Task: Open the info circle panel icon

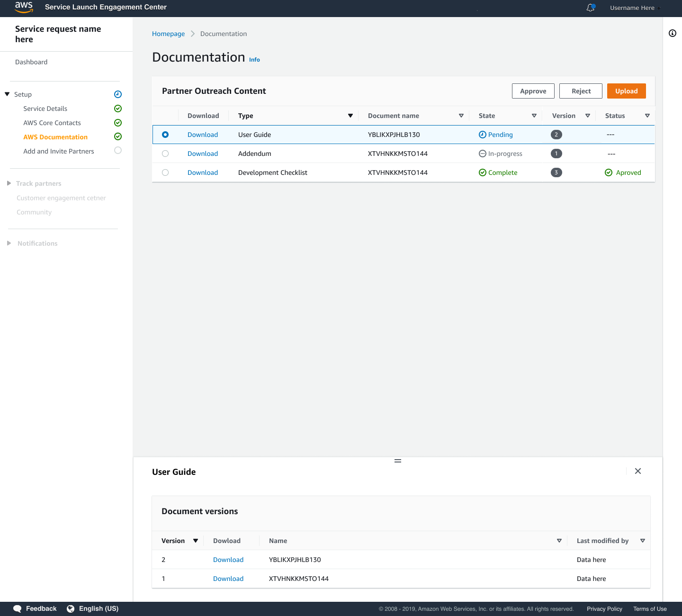Action: pos(673,33)
